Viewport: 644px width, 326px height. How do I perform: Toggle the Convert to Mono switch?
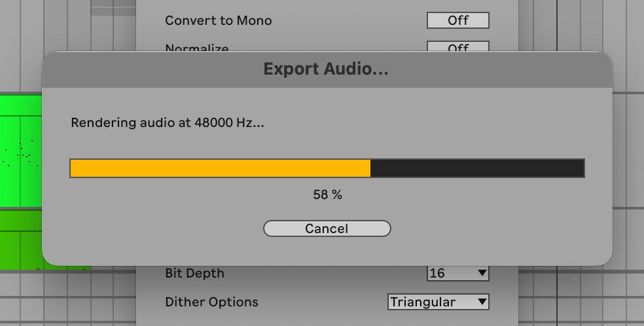coord(457,20)
